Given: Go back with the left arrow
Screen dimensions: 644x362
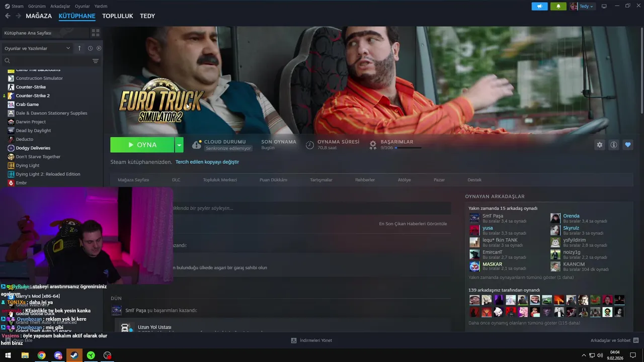Looking at the screenshot, I should tap(8, 16).
